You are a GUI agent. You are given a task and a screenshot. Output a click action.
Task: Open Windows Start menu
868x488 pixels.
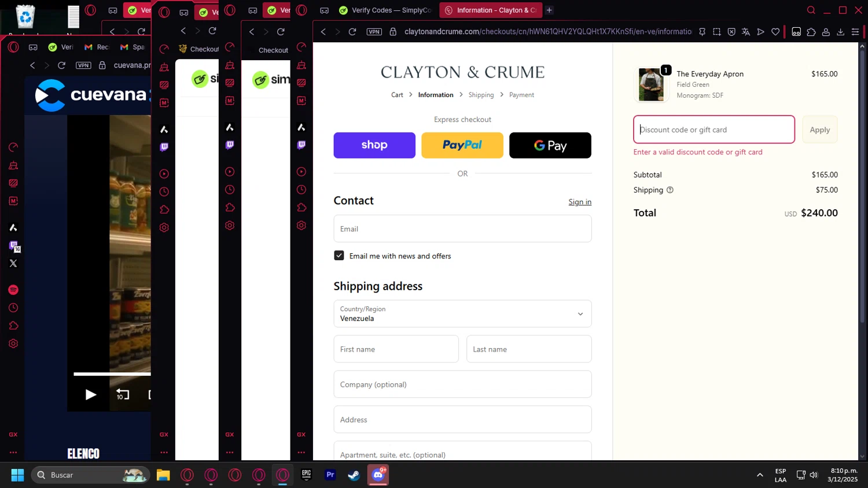[x=17, y=475]
